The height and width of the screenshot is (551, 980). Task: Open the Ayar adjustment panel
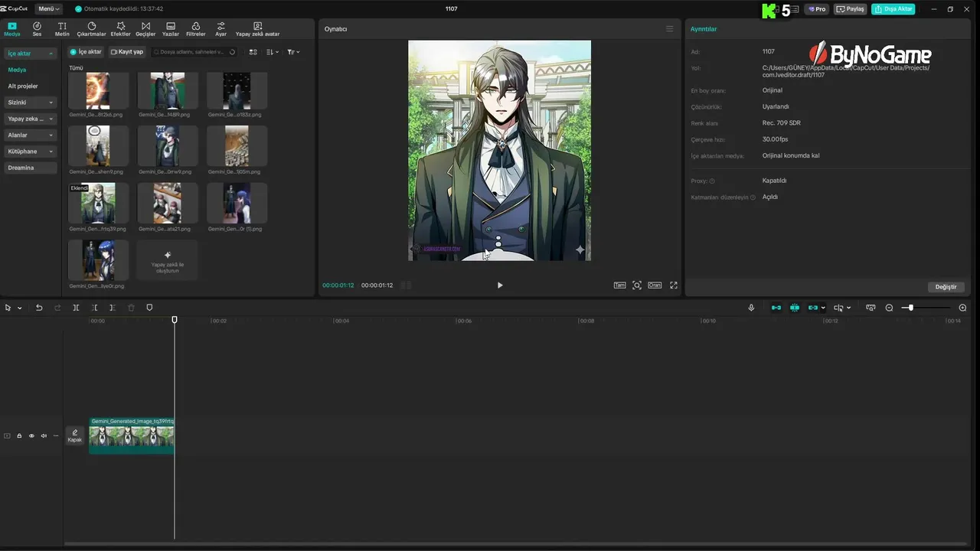220,29
